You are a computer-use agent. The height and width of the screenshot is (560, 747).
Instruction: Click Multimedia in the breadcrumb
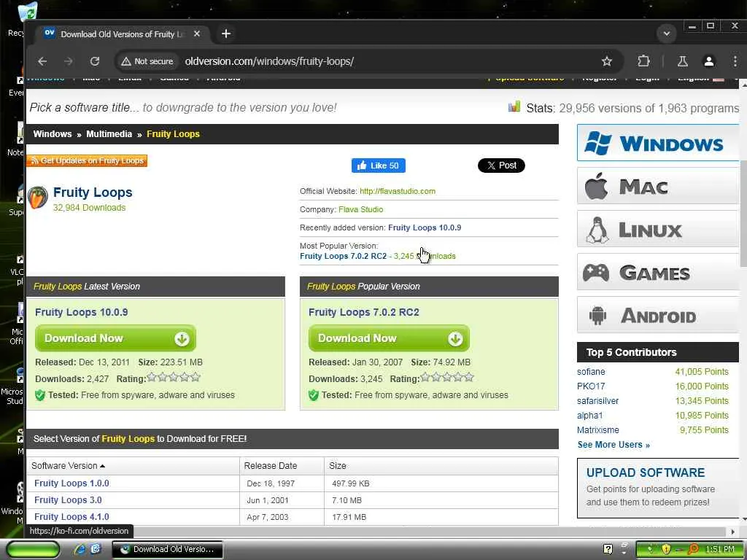tap(109, 134)
